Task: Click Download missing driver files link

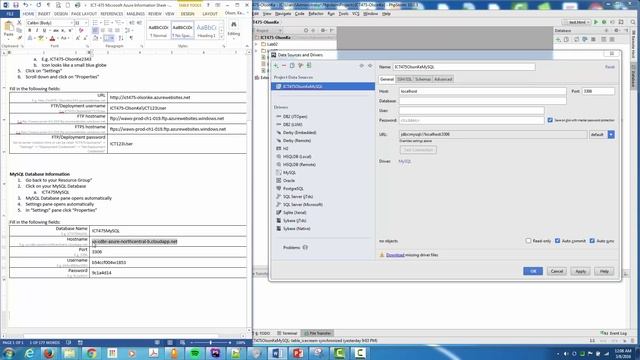Action: [395, 255]
